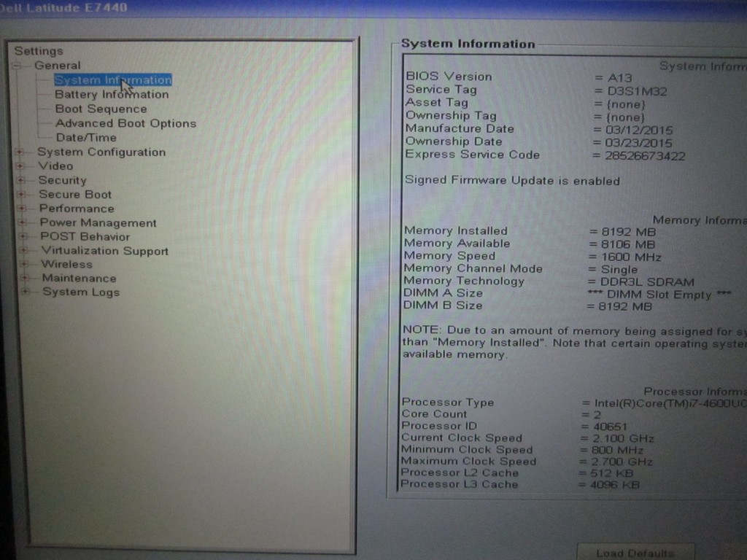This screenshot has width=747, height=560.
Task: Click the Core Count value "2"
Action: click(x=597, y=415)
